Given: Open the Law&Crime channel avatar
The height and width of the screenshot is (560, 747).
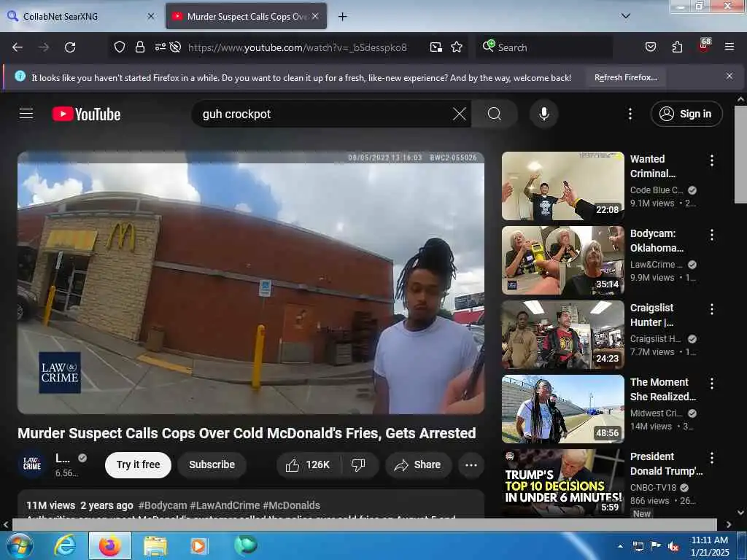Looking at the screenshot, I should (x=32, y=464).
